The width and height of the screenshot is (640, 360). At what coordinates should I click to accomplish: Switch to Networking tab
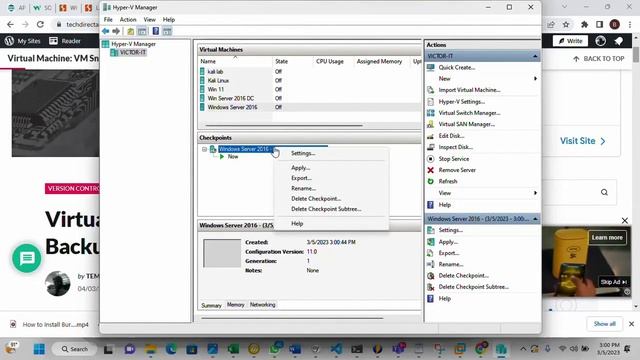pos(262,304)
